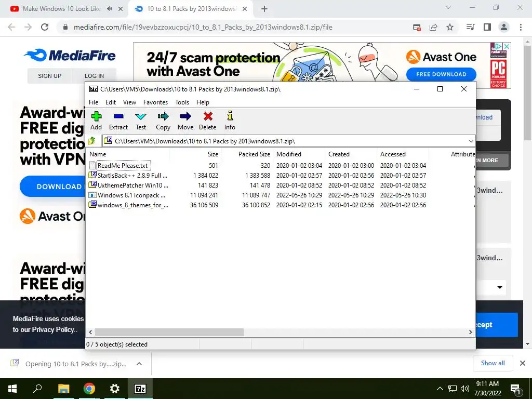Click MediaFire SIGN UP button
Image resolution: width=532 pixels, height=399 pixels.
(49, 76)
